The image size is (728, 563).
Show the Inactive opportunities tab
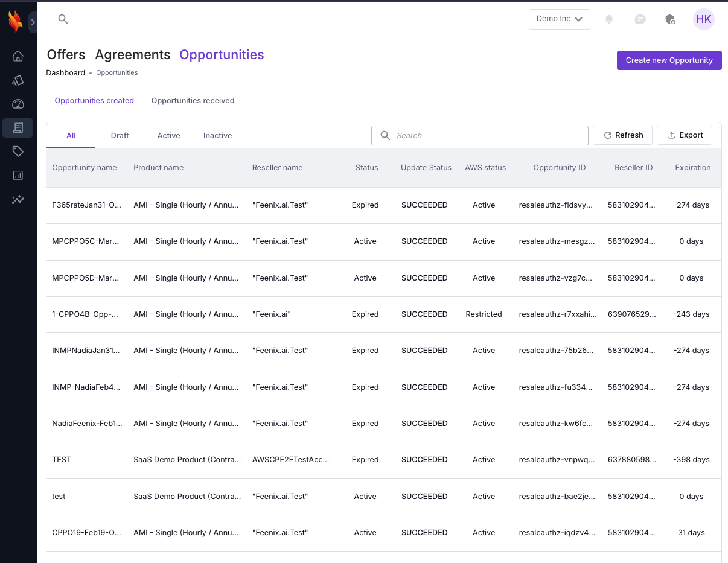217,136
